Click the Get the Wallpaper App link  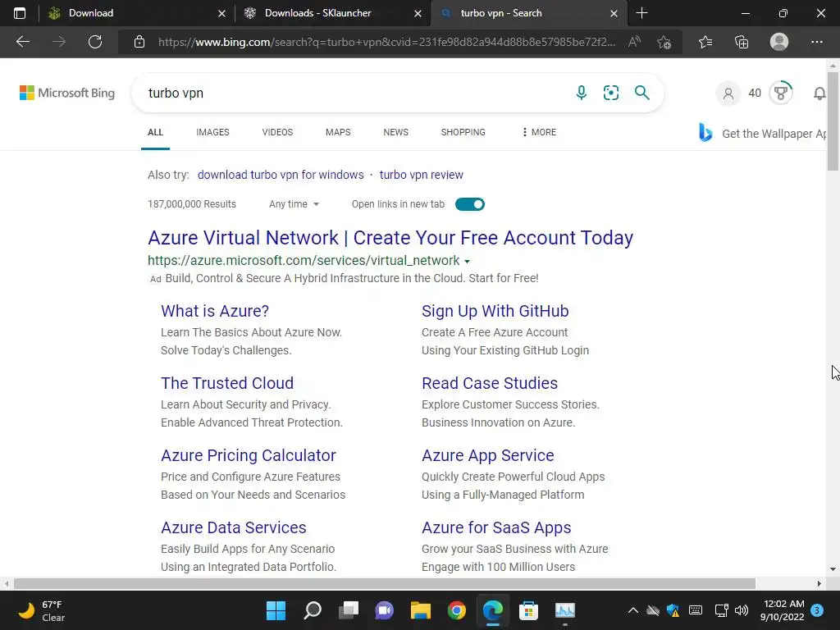click(x=763, y=134)
